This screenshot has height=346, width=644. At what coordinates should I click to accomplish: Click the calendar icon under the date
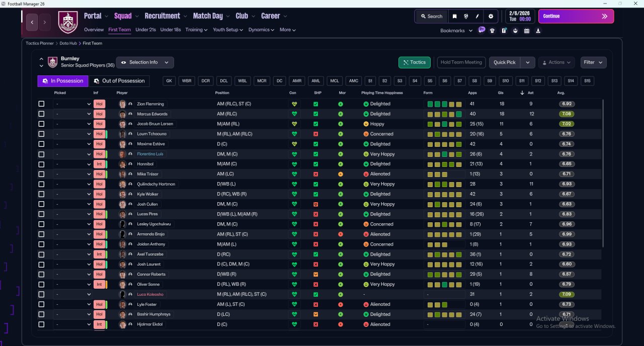(527, 31)
